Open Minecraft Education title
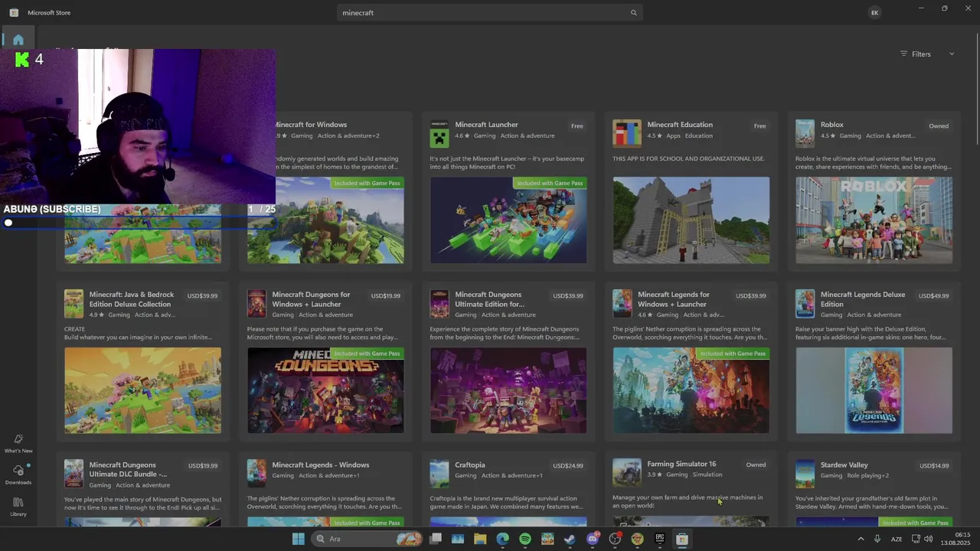This screenshot has height=551, width=980. point(680,125)
